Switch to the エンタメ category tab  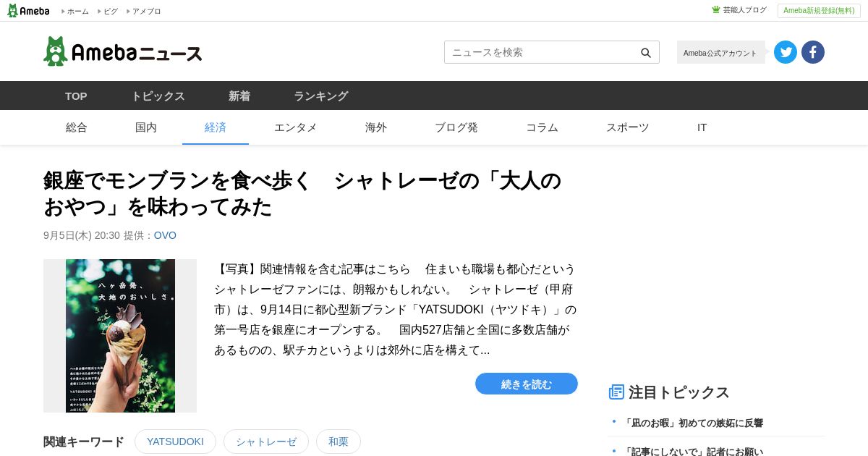click(x=296, y=127)
